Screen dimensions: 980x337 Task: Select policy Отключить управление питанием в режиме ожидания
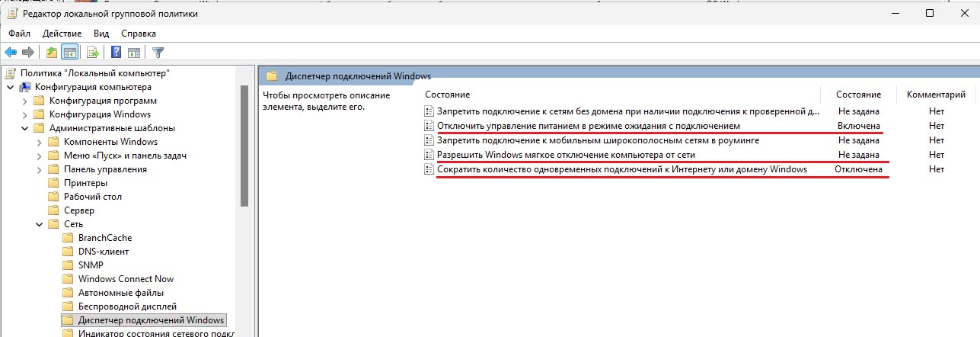click(588, 126)
